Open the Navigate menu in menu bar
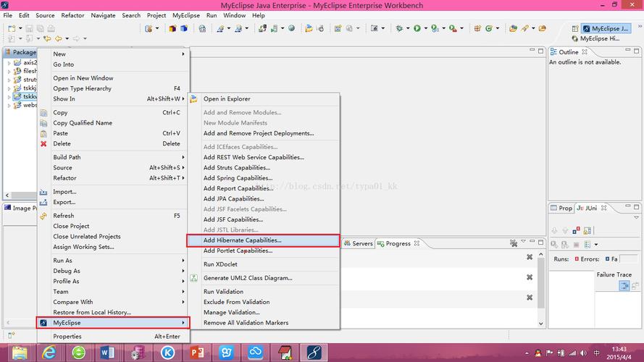The height and width of the screenshot is (362, 644). click(x=103, y=15)
